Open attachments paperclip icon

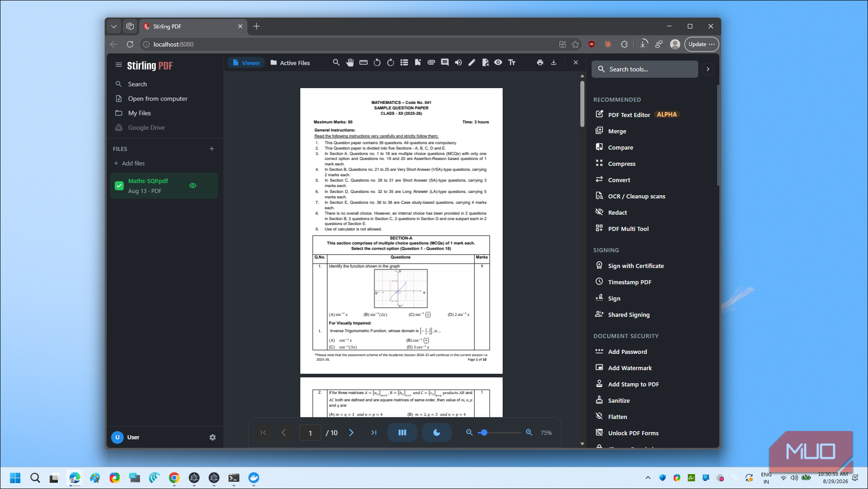coord(431,62)
